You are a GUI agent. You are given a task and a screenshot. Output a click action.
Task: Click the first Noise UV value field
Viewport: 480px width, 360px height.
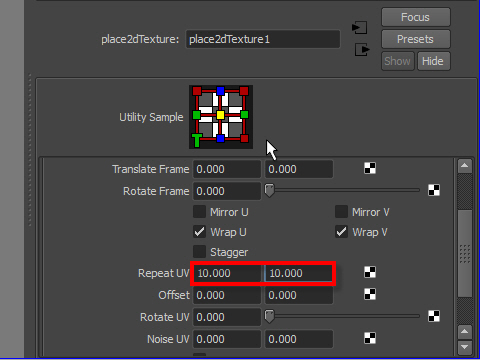tap(227, 339)
